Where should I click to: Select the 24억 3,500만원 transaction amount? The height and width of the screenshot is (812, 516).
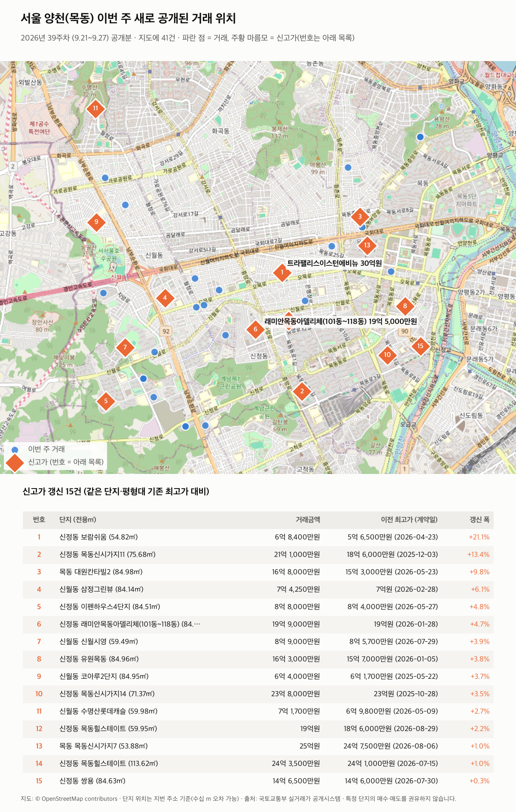pos(296,763)
